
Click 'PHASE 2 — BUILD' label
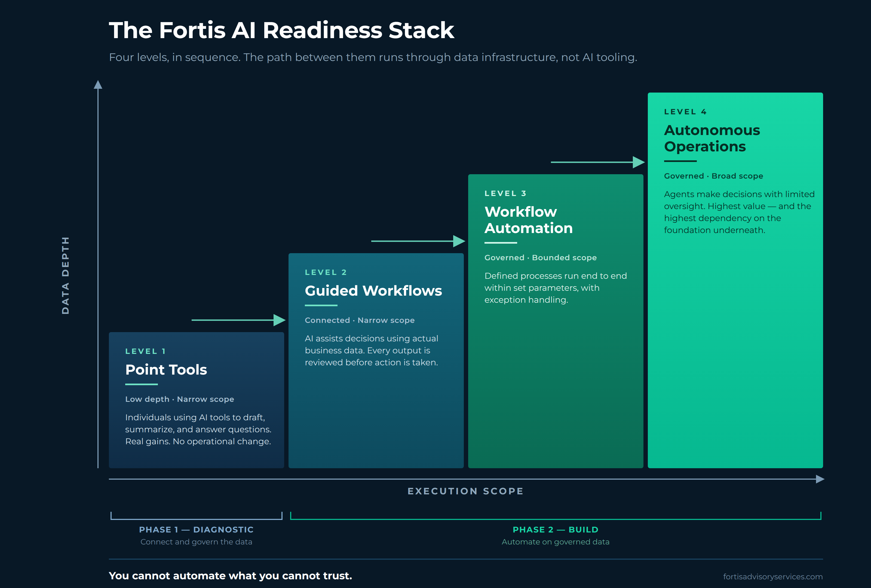[556, 529]
